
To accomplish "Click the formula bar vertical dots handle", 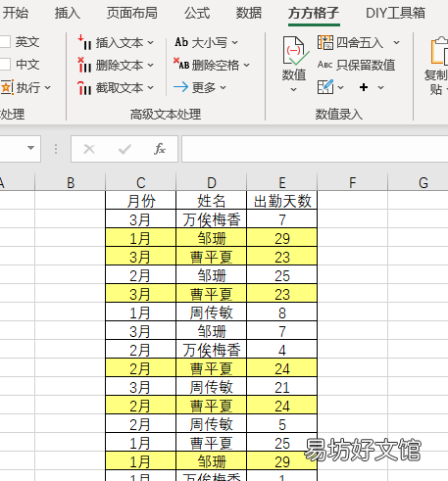I will 56,149.
